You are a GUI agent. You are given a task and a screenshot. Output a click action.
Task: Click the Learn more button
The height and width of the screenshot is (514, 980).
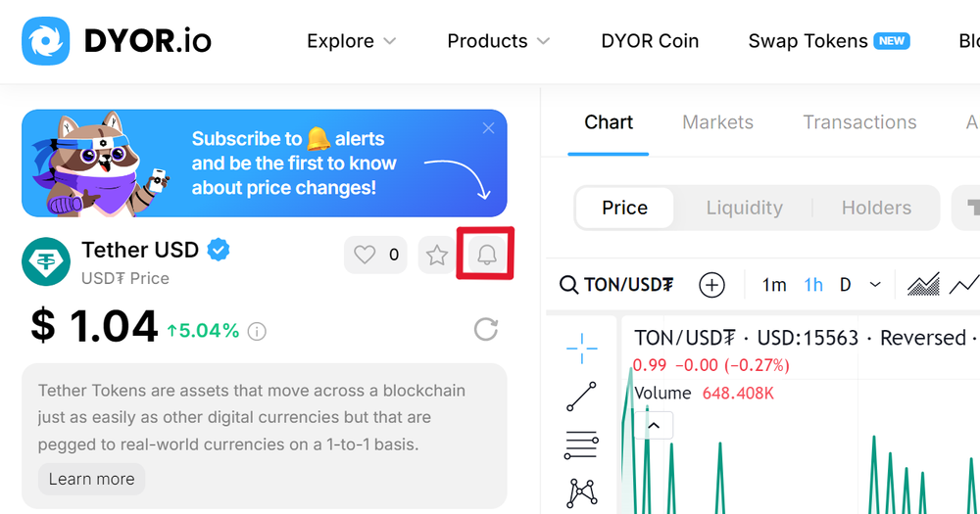click(91, 479)
